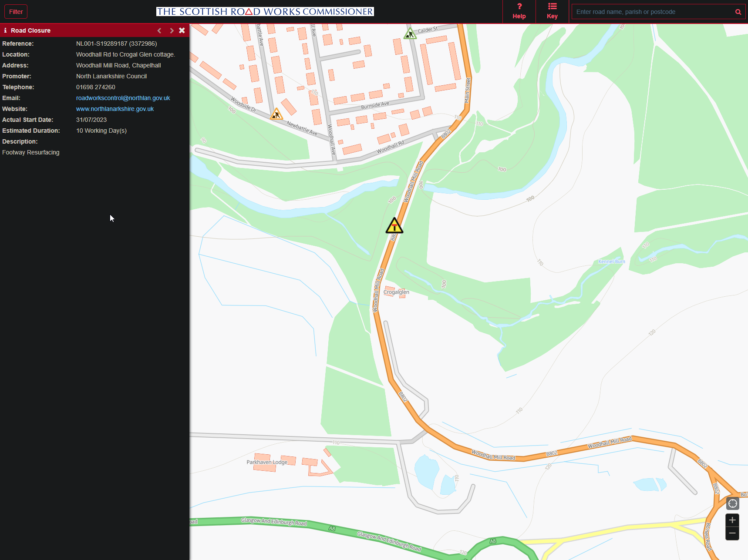
Task: Zoom in the map
Action: (732, 520)
